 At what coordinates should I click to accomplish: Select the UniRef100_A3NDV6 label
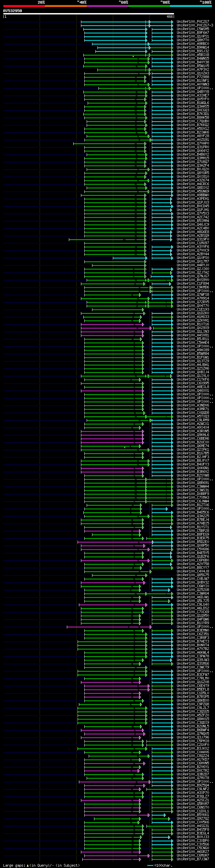(193, 406)
